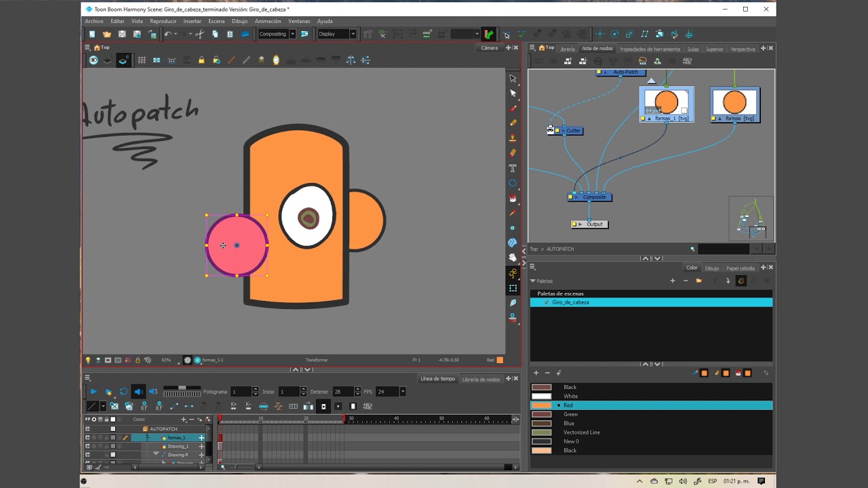The height and width of the screenshot is (488, 868).
Task: Click the Paste clipboard icon
Action: [x=230, y=34]
